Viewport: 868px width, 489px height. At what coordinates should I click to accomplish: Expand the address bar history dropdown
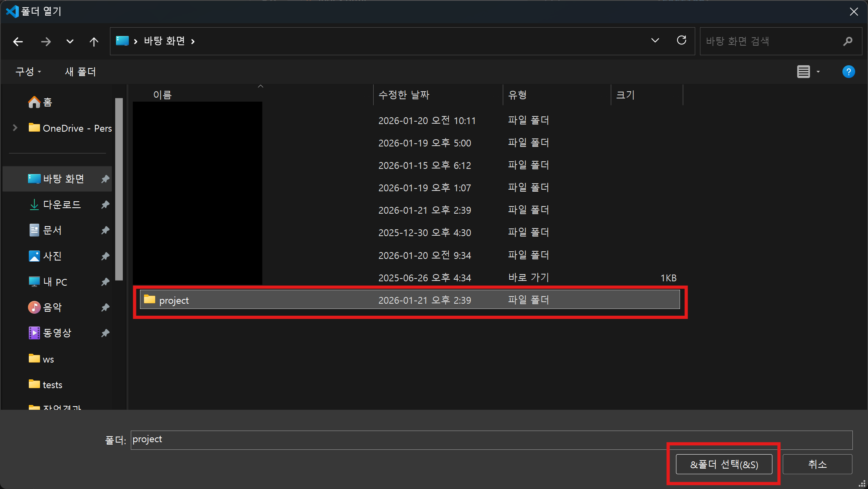[655, 40]
